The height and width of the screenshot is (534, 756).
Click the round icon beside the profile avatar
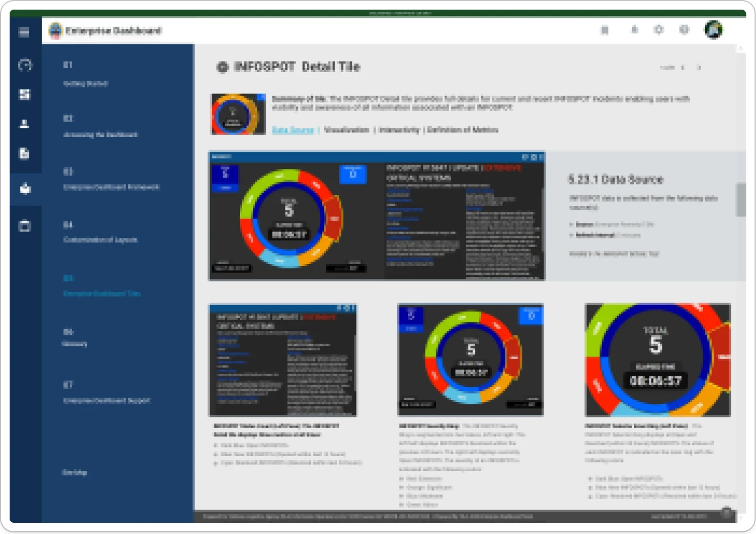(684, 29)
